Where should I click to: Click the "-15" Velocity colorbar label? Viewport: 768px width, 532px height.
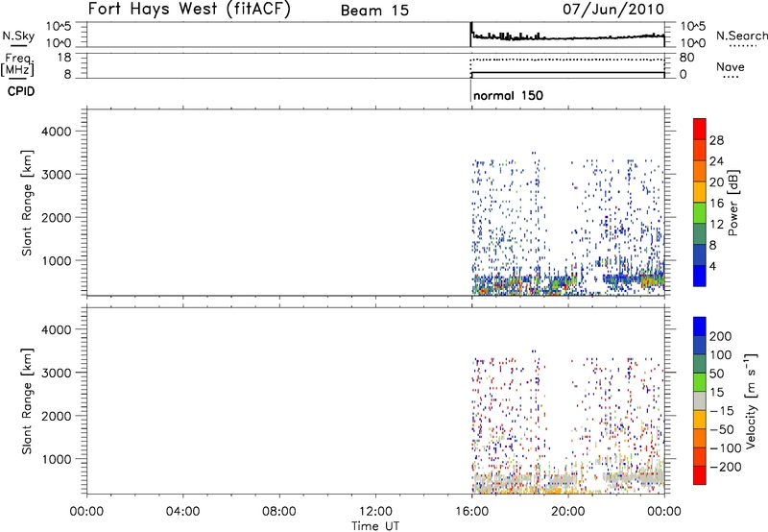coord(721,411)
